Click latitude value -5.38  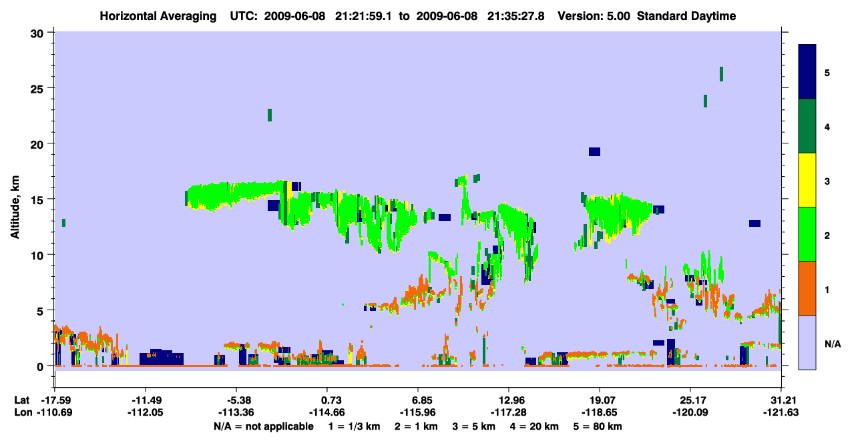(x=238, y=400)
